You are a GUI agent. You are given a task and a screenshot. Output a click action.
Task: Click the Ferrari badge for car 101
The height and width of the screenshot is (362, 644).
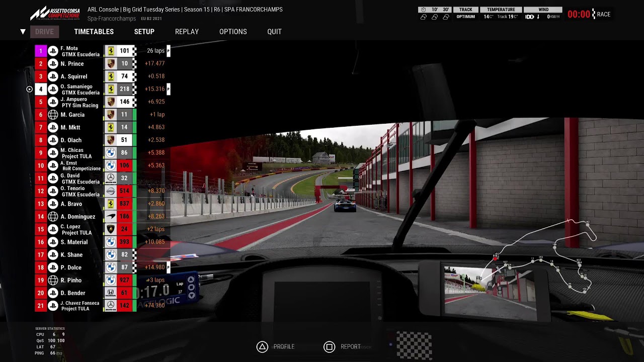(111, 51)
